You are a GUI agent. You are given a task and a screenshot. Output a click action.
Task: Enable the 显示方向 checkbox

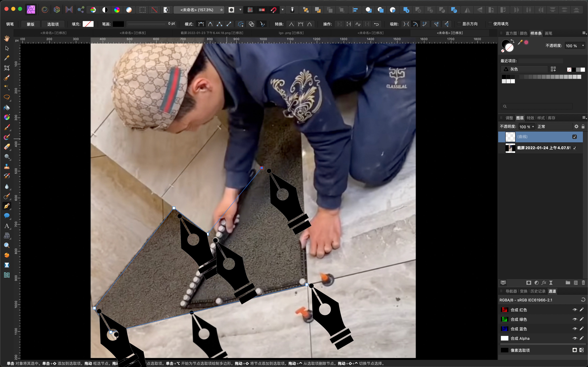click(x=459, y=24)
